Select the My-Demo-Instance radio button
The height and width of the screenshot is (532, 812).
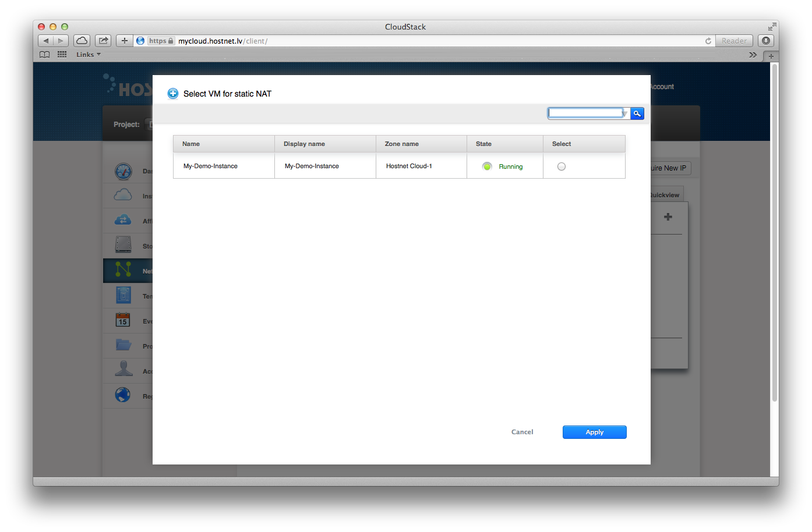[x=561, y=166]
